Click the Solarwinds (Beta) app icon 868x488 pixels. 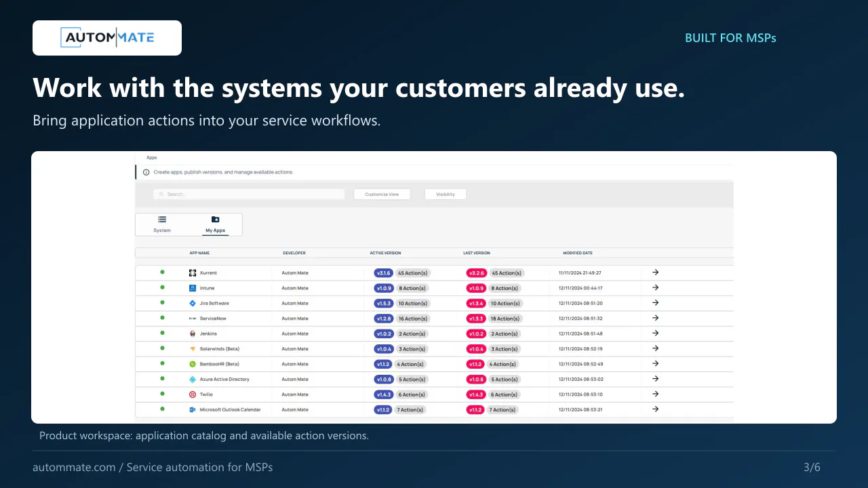[193, 349]
